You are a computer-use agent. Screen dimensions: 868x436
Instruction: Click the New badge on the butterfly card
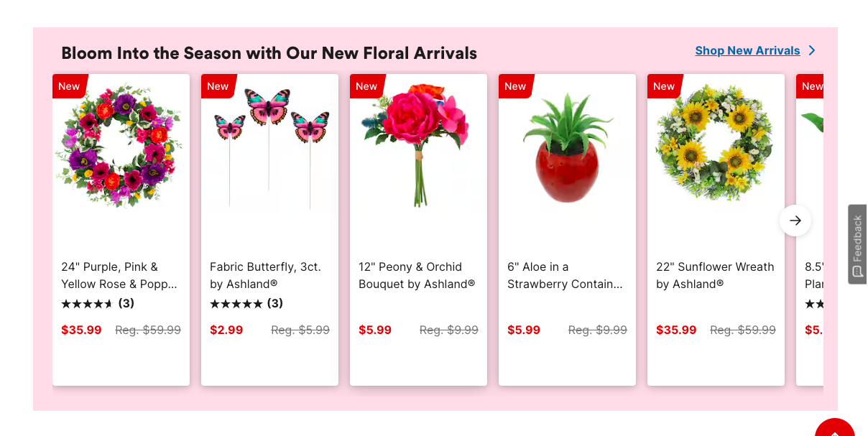(x=218, y=86)
